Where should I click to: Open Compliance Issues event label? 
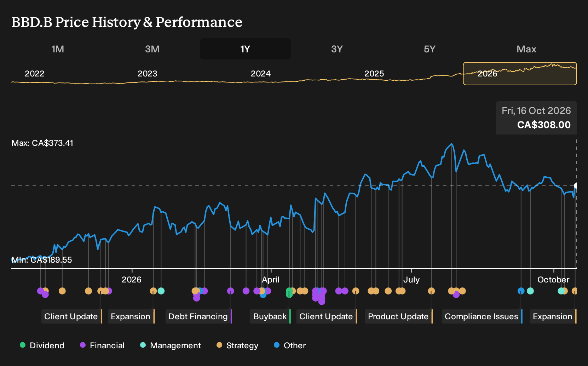click(482, 316)
